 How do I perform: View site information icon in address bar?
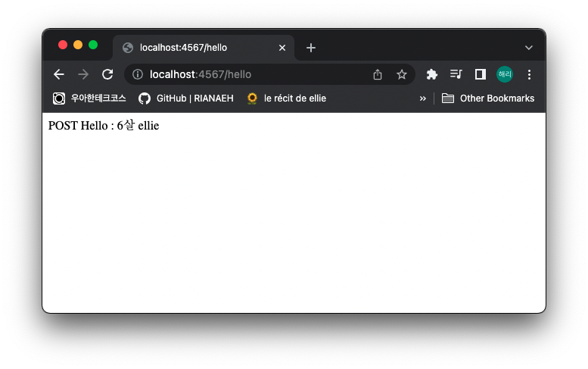(138, 74)
